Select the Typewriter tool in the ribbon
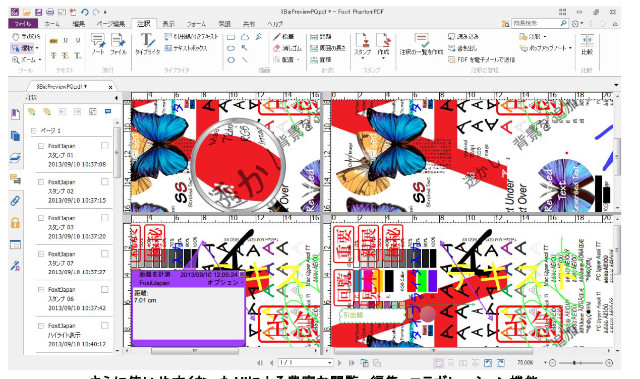Viewport: 640px width, 379px height. [147, 44]
